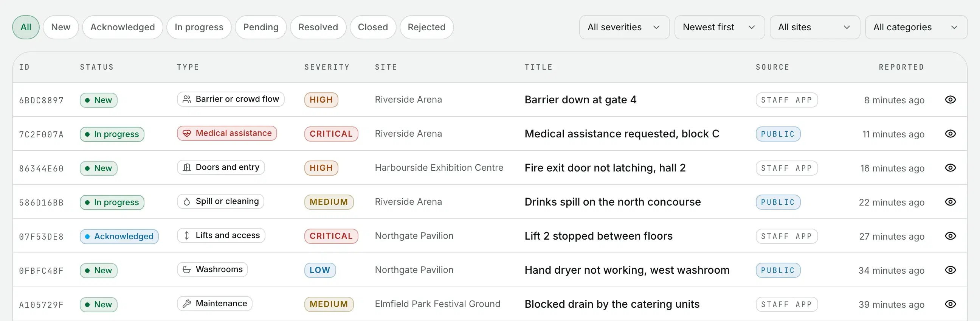Screen dimensions: 980x321
Task: Open Drinks spill on the north concourse
Action: click(x=612, y=202)
